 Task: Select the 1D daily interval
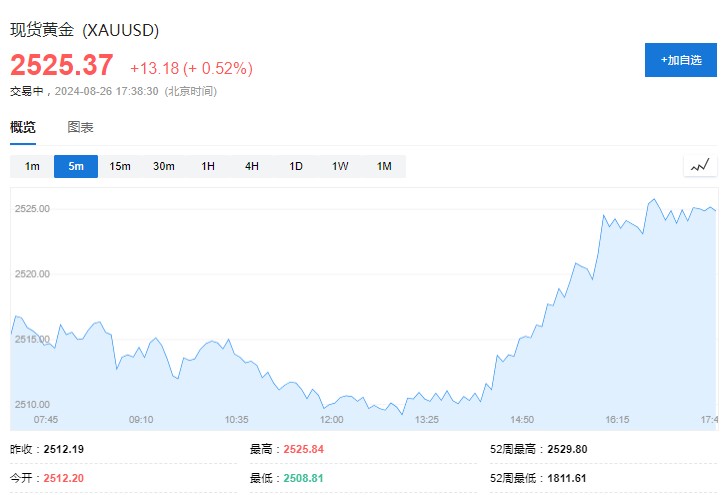pos(296,166)
